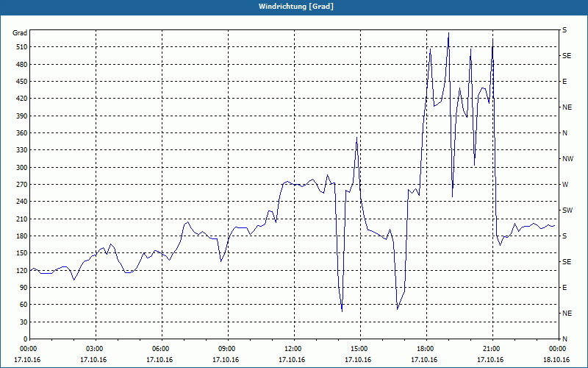Screen dimensions: 588x368
Task: Click the SE compass label at 480 level
Action: click(567, 56)
